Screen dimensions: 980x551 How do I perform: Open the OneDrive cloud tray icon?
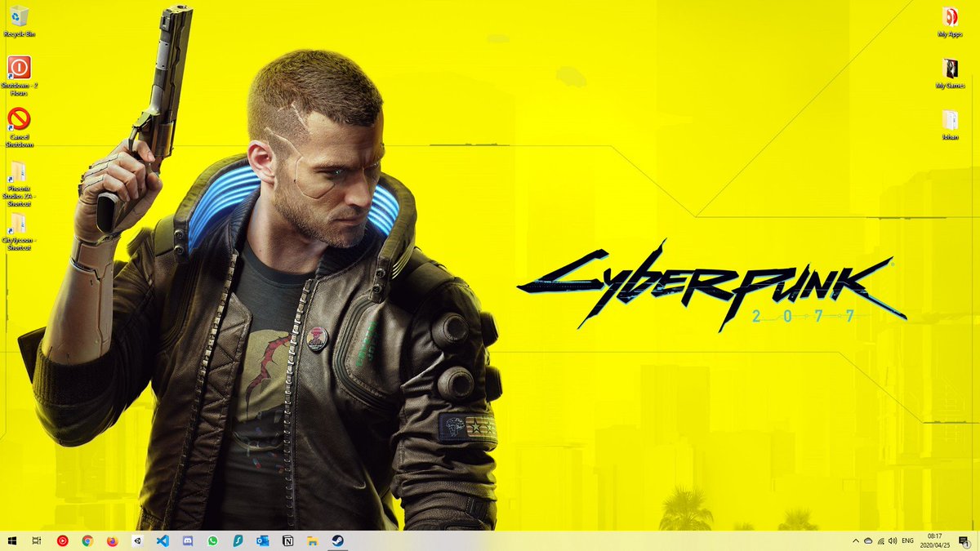pos(868,540)
